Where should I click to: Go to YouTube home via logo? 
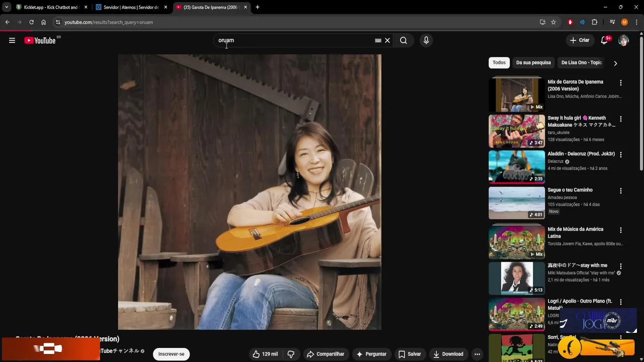[40, 40]
